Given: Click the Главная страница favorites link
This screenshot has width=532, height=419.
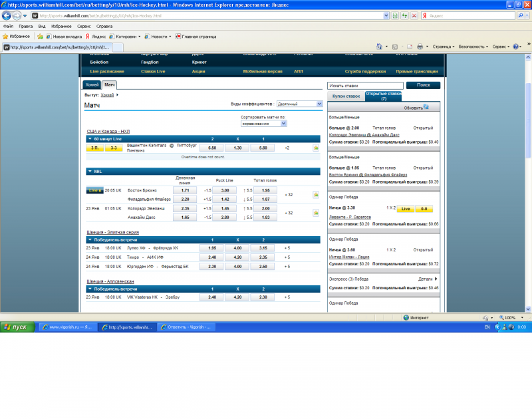Looking at the screenshot, I should [x=196, y=37].
